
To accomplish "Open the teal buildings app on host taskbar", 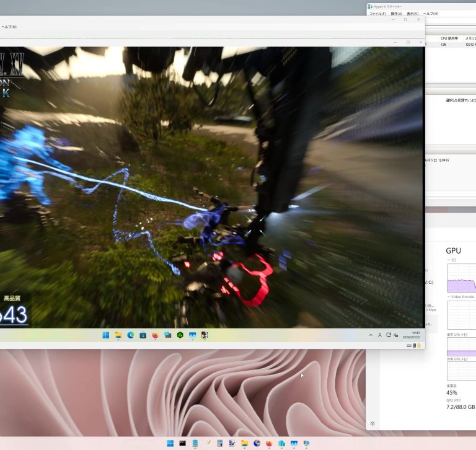I will pos(281,443).
